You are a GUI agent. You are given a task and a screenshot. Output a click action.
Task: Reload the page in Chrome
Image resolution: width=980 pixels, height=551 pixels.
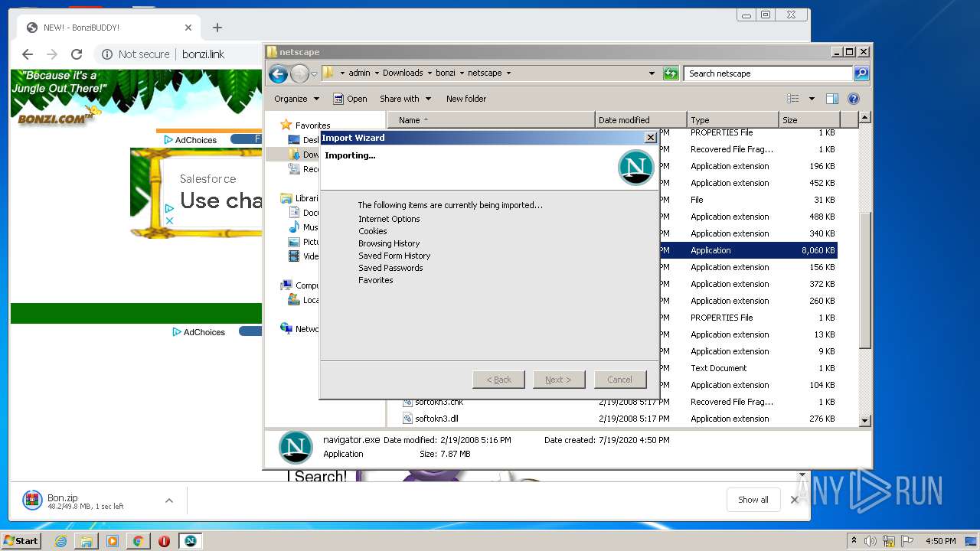point(77,54)
